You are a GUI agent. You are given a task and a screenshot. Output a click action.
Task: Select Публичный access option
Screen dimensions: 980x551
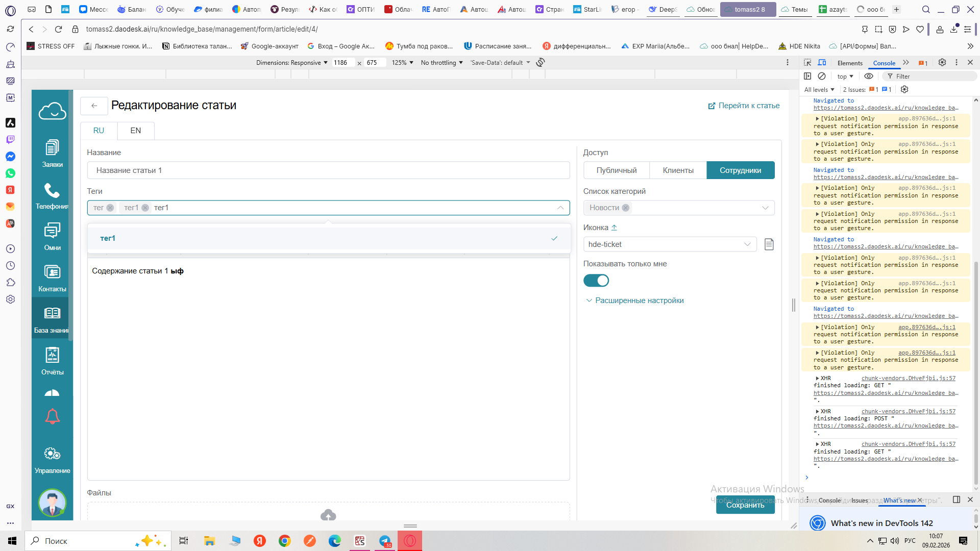click(616, 170)
